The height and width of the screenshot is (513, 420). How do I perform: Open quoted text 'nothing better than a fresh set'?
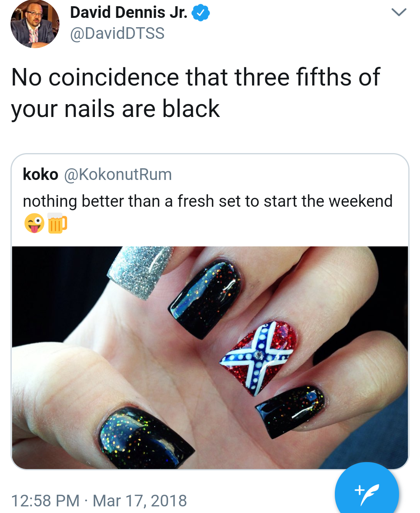click(208, 201)
